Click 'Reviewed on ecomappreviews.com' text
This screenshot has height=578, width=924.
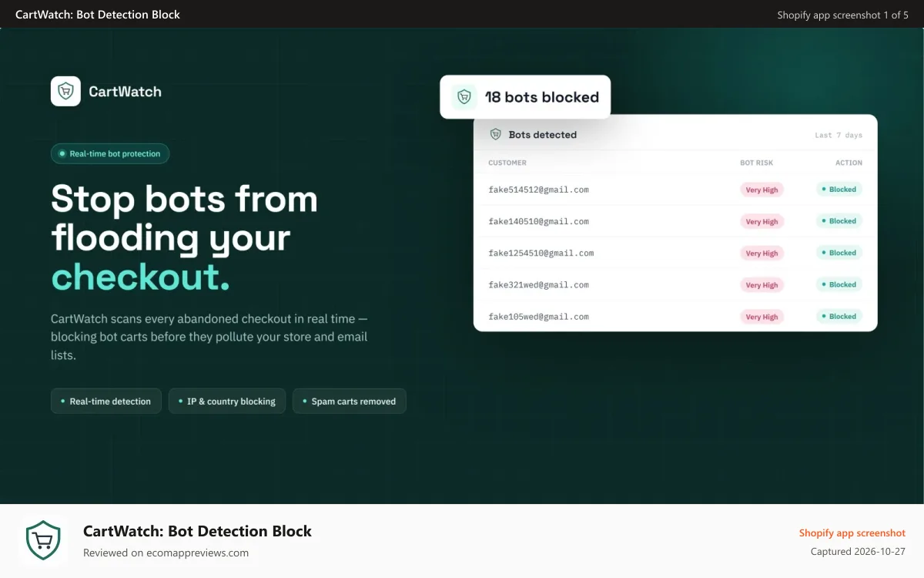click(x=166, y=553)
